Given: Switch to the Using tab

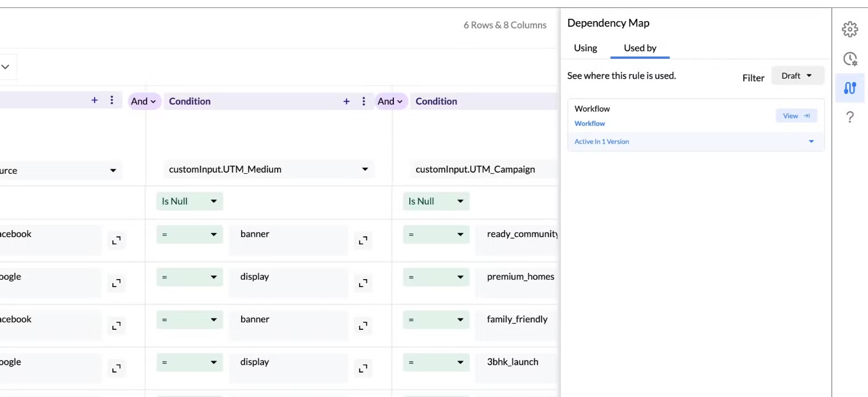Looking at the screenshot, I should pos(585,48).
